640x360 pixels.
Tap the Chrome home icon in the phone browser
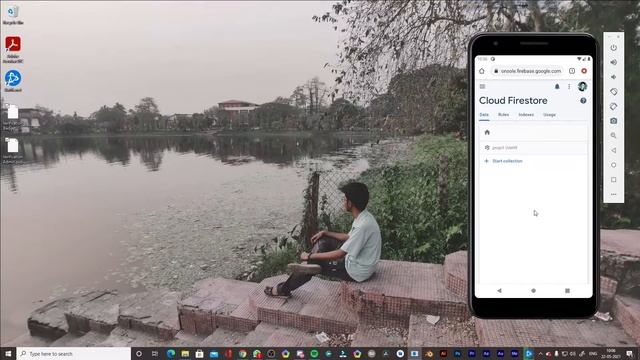click(482, 71)
